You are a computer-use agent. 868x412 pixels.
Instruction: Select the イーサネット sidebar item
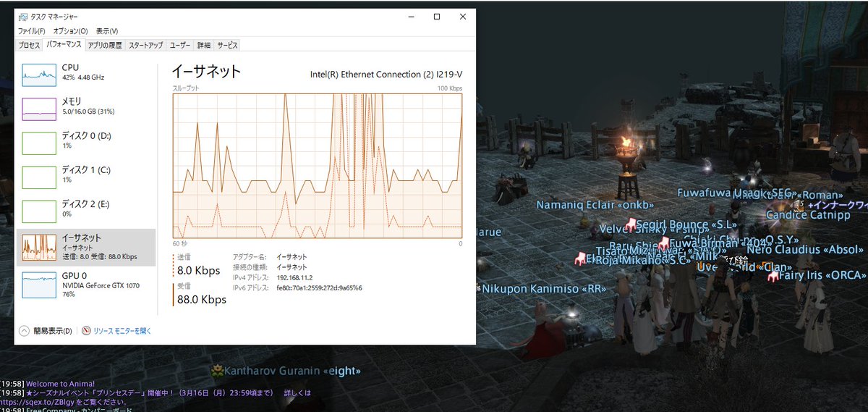pos(86,247)
